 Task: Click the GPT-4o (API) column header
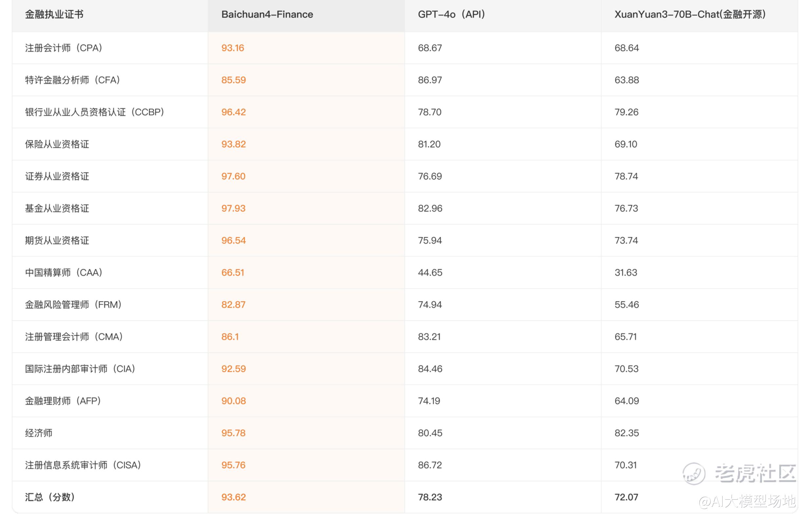[452, 14]
